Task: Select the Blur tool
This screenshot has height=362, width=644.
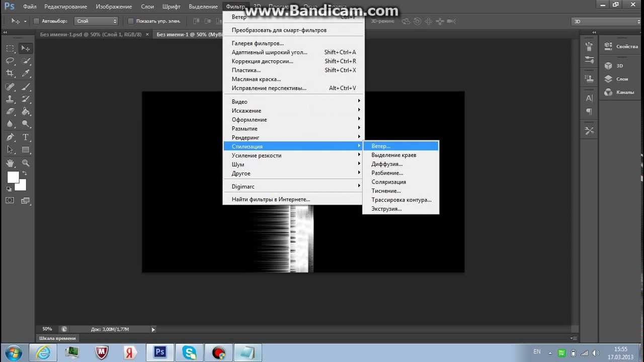Action: click(10, 124)
